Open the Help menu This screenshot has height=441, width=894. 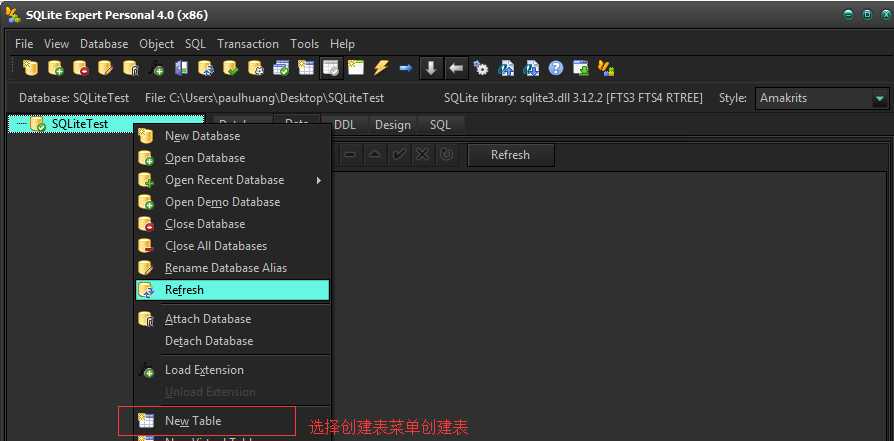[342, 43]
